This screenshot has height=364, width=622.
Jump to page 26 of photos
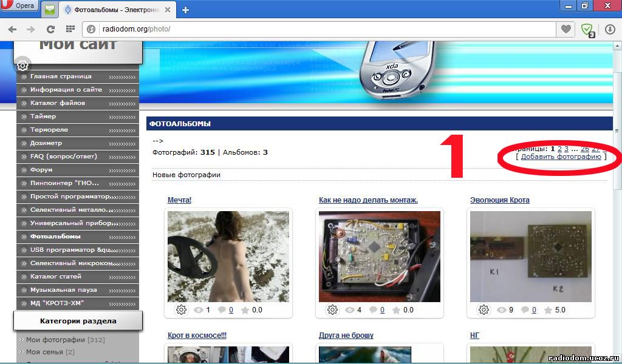pyautogui.click(x=585, y=149)
